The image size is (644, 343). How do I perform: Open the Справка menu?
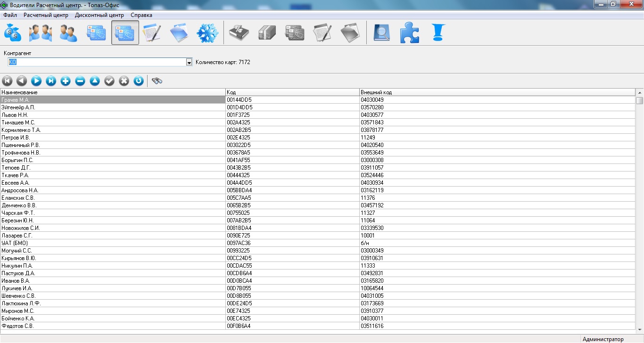pyautogui.click(x=141, y=15)
